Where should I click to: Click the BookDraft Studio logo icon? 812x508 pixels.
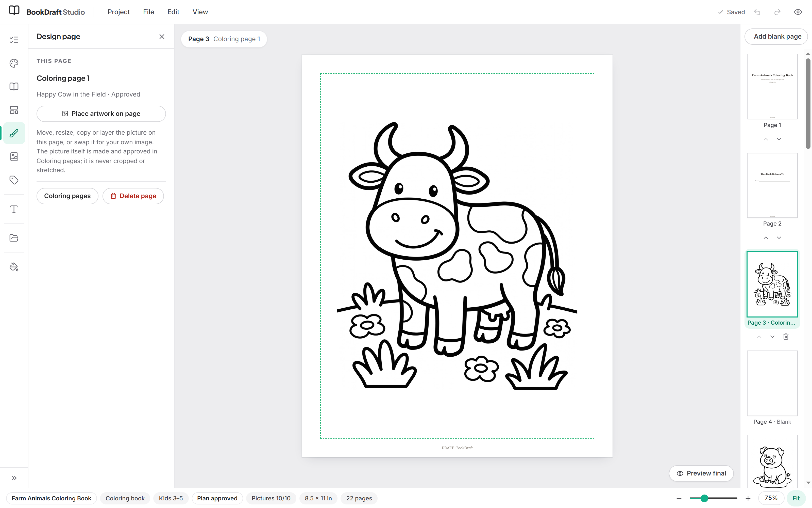(x=14, y=11)
